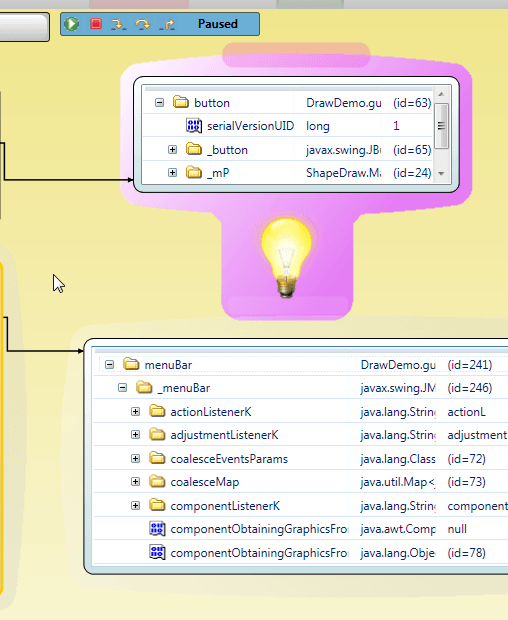Click the (id=246) value cell
The image size is (508, 620).
[470, 388]
